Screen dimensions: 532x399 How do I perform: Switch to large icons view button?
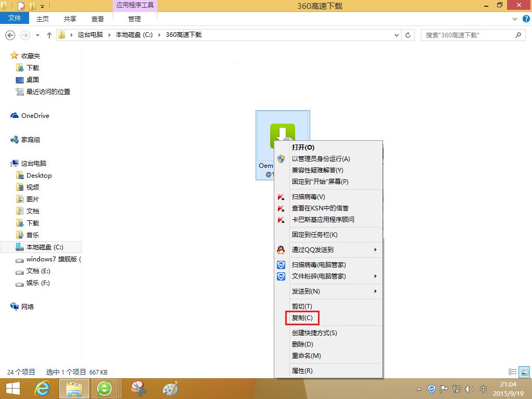pos(525,372)
